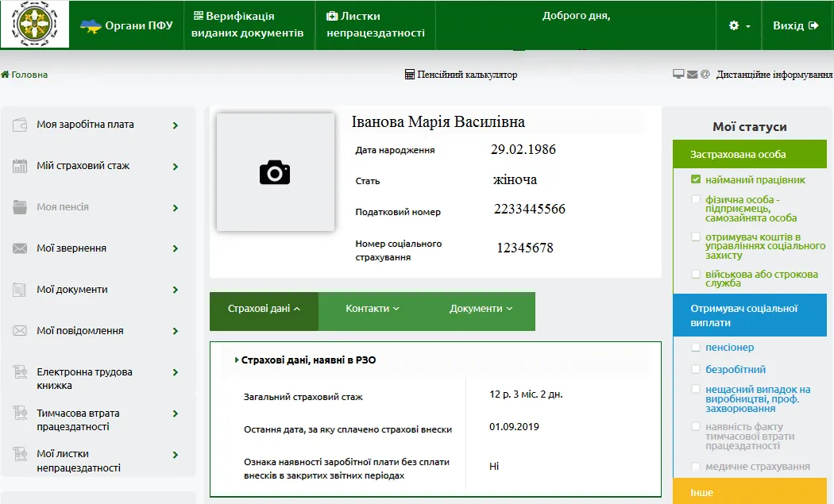This screenshot has height=504, width=834.
Task: Select the Страхові дані tab
Action: tap(264, 311)
